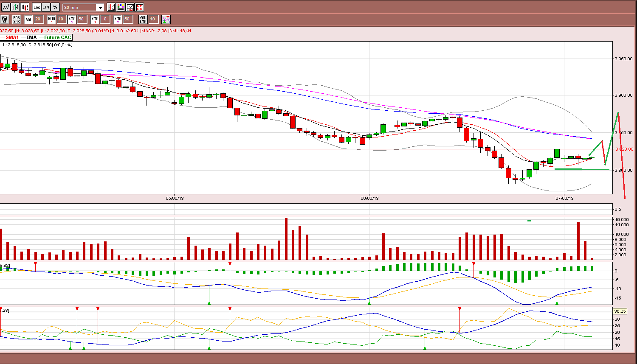Click the red 3 828,00 current price label
637x364 pixels.
pos(624,149)
